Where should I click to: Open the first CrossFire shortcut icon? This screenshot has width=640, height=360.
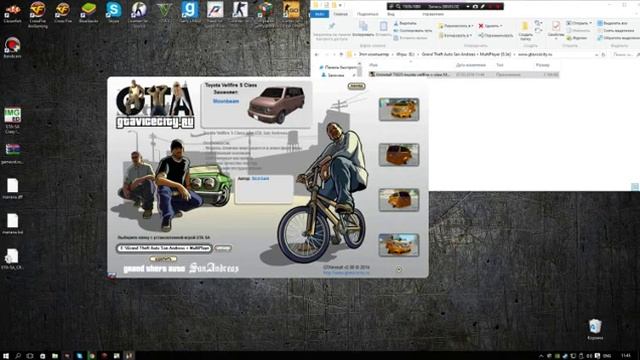point(38,10)
